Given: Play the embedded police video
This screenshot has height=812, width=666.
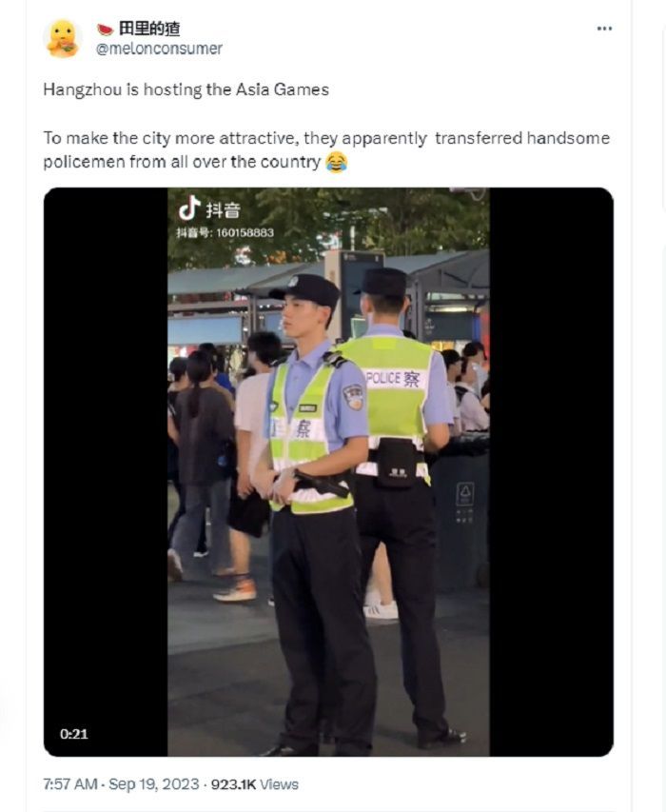Looking at the screenshot, I should [328, 472].
